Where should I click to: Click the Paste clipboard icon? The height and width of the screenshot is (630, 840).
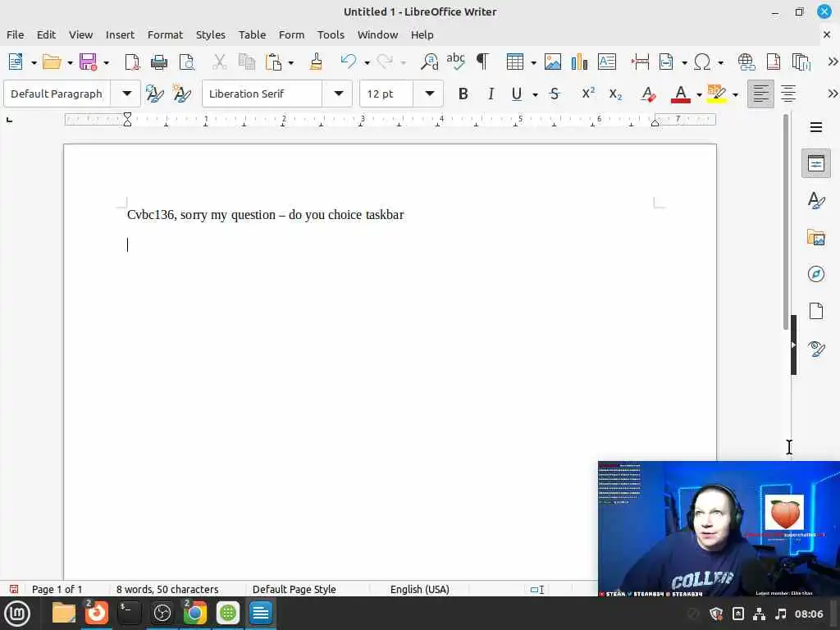274,62
